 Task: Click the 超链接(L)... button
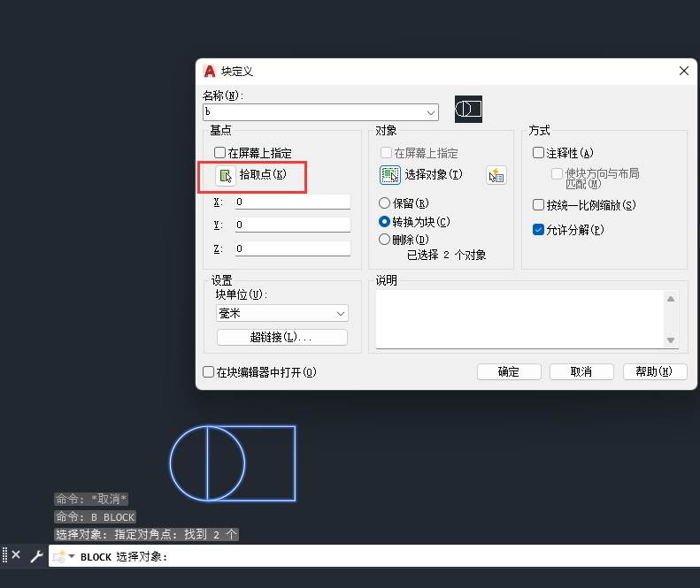282,337
